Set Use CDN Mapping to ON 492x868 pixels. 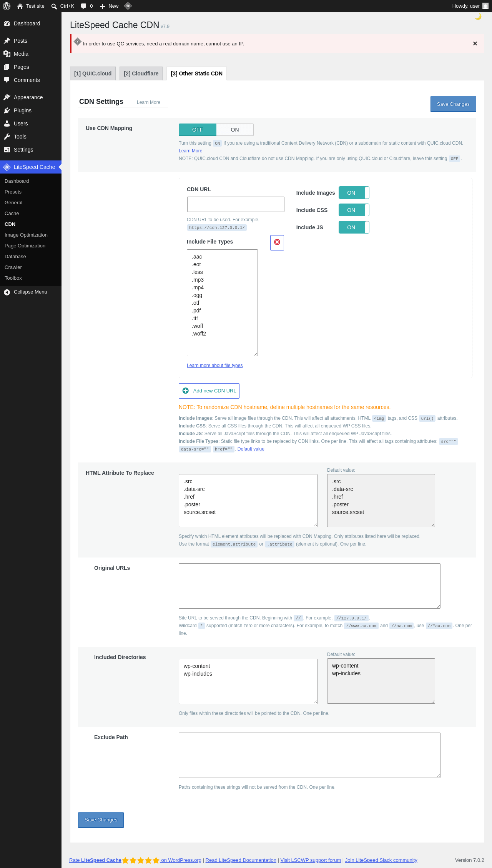[x=235, y=130]
